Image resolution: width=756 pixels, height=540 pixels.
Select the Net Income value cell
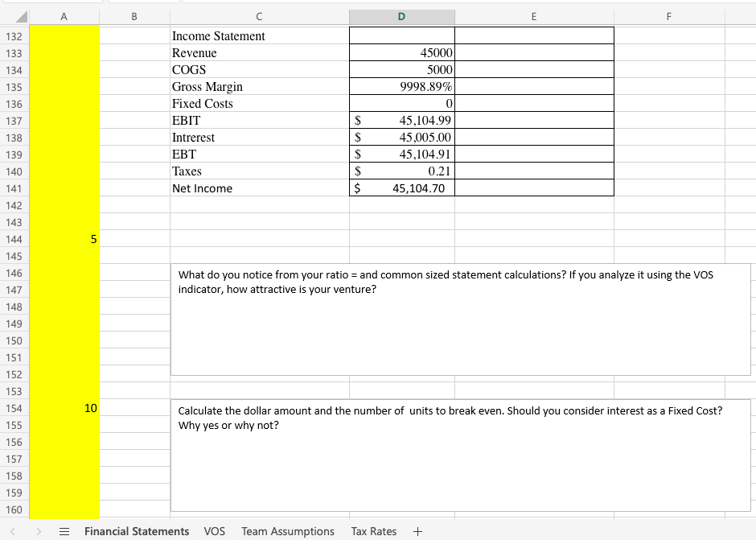[x=401, y=188]
